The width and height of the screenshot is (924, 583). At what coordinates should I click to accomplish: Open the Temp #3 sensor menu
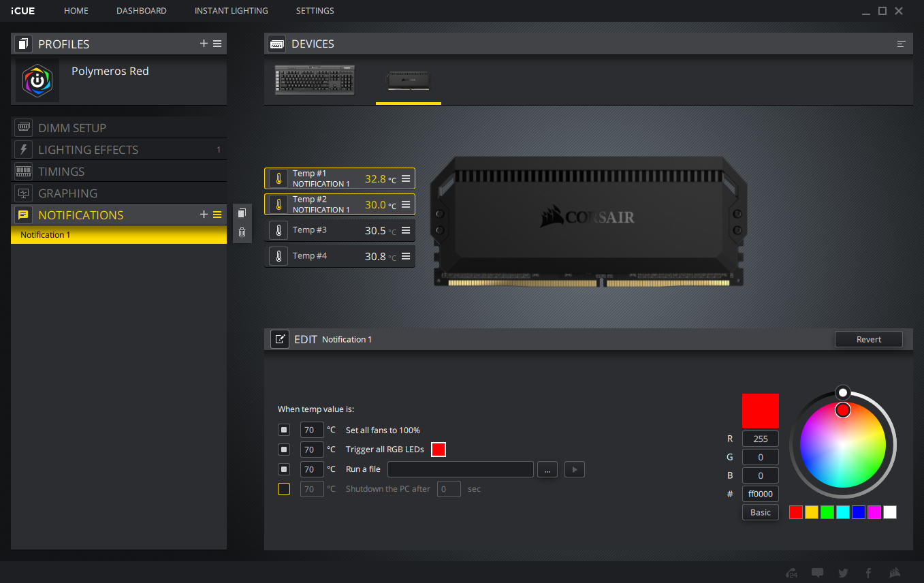tap(406, 230)
